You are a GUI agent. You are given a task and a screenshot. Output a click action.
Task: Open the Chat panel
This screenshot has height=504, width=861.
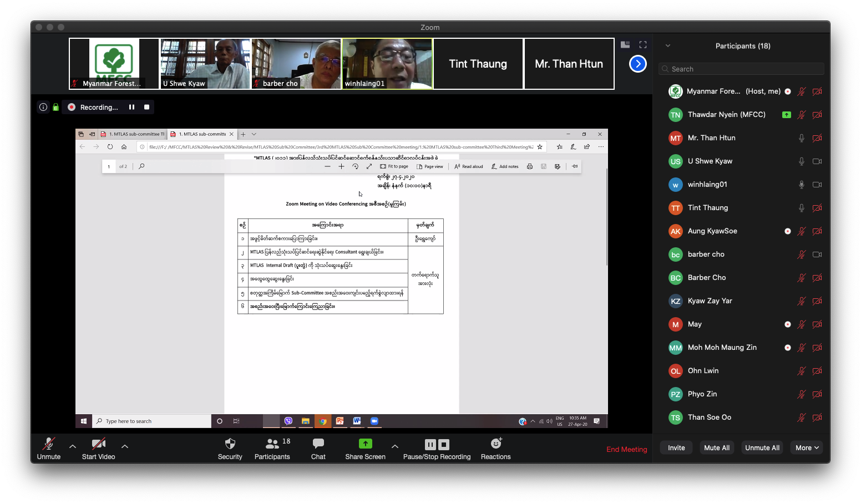click(318, 448)
